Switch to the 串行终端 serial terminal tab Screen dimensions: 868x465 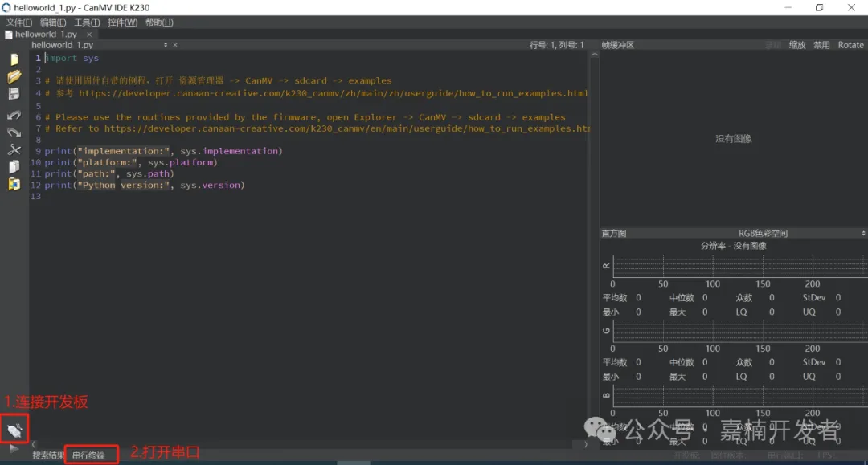pos(88,455)
